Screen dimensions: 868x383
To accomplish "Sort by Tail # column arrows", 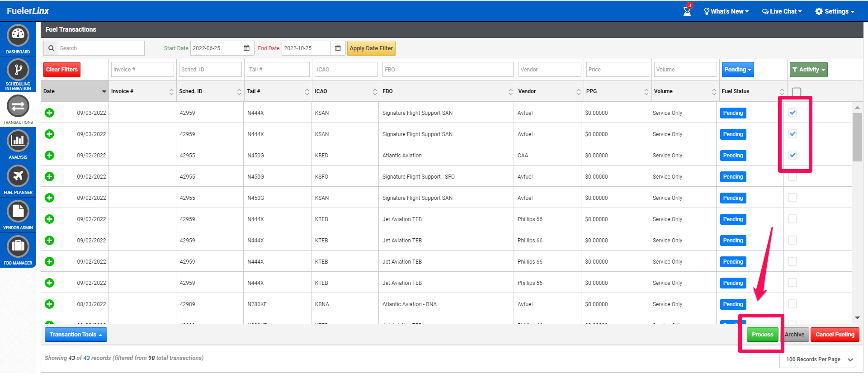I will coord(307,91).
